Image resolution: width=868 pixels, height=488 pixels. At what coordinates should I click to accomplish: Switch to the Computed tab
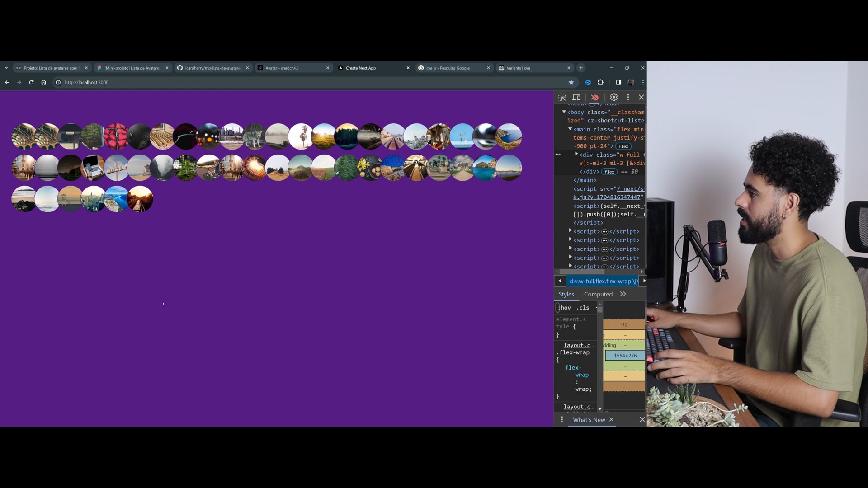tap(598, 294)
